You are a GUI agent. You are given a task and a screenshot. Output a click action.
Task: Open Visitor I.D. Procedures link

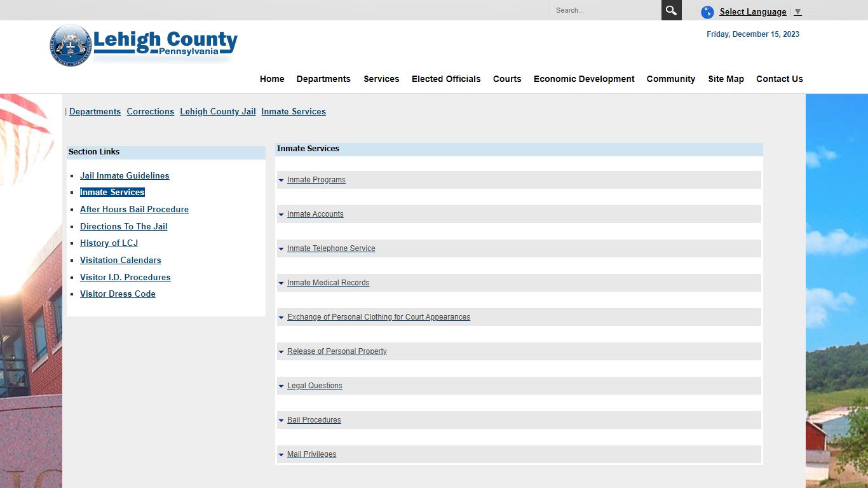click(x=125, y=277)
